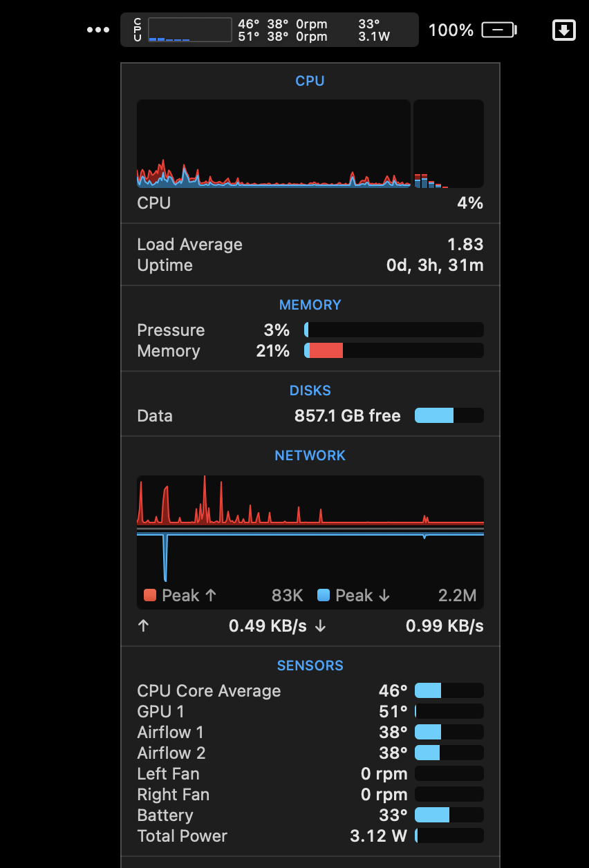This screenshot has height=868, width=589.
Task: Click the Memory usage bar at 21%
Action: click(394, 351)
